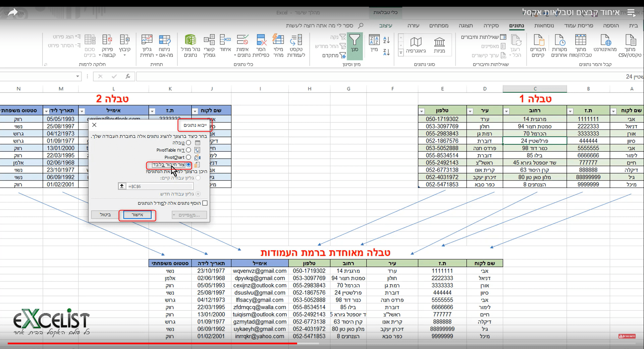Expand the Name Box dropdown arrow
This screenshot has height=349, width=644.
point(77,77)
